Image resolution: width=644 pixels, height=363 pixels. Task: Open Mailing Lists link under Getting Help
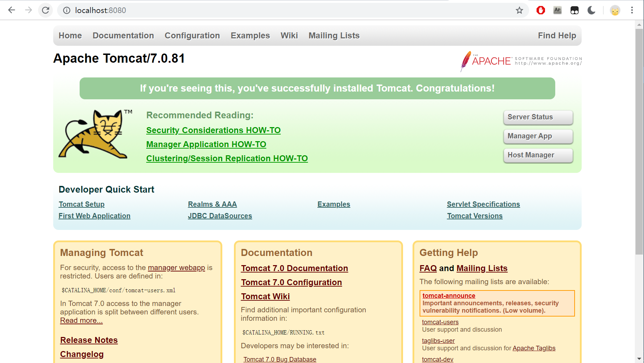[x=482, y=268]
